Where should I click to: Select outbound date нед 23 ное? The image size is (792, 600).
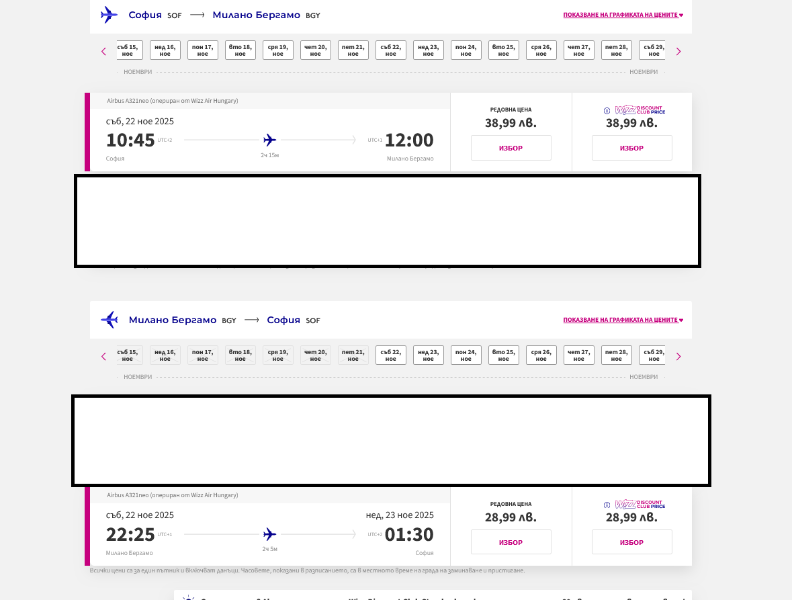(x=428, y=50)
